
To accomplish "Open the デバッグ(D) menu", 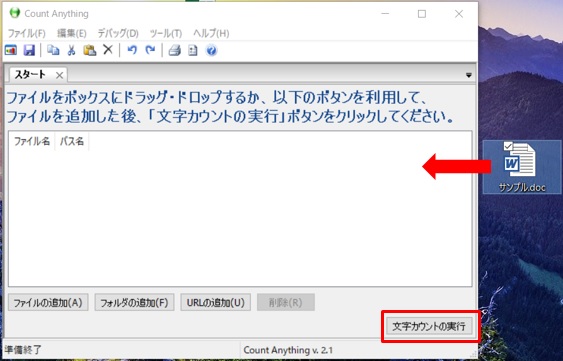I will (118, 33).
